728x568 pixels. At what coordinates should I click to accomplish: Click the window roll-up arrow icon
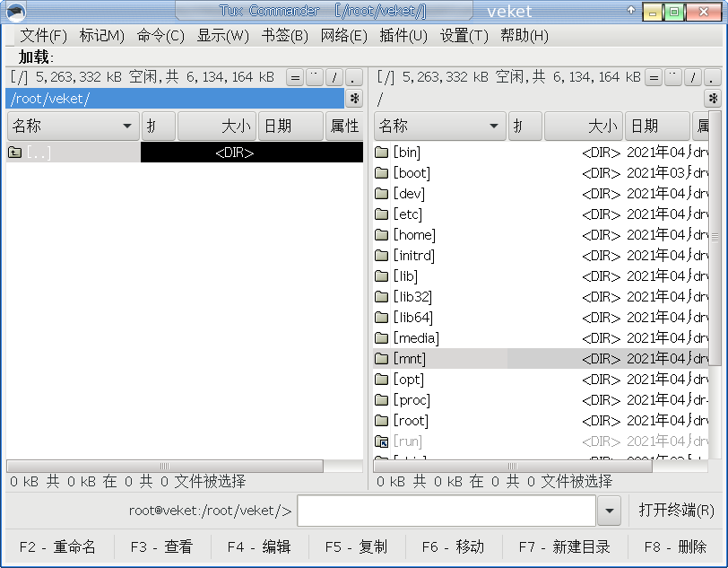coord(630,10)
